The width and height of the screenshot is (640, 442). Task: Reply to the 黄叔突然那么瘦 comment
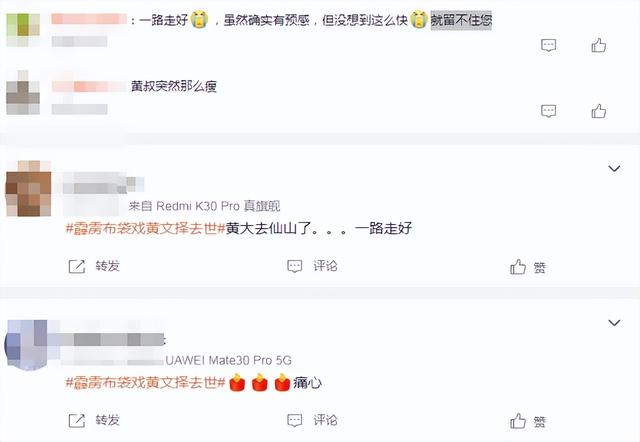click(x=549, y=111)
